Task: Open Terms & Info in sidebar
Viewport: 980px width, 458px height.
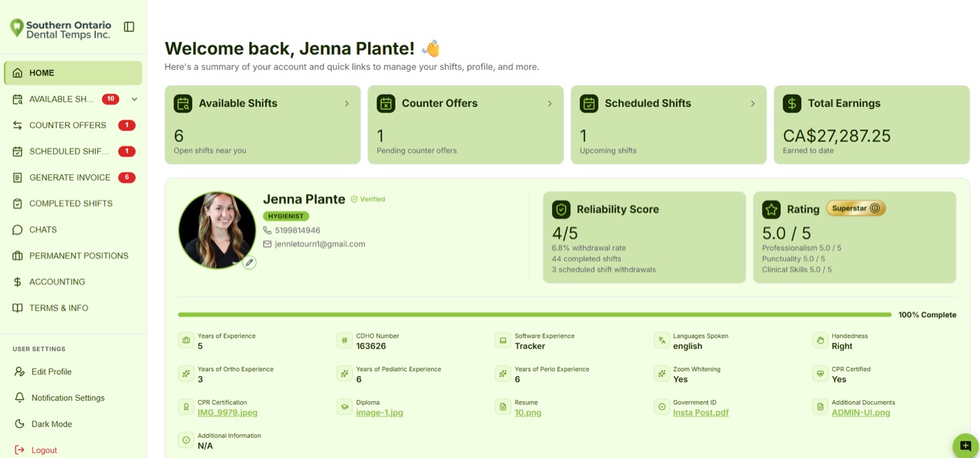Action: pos(73,308)
